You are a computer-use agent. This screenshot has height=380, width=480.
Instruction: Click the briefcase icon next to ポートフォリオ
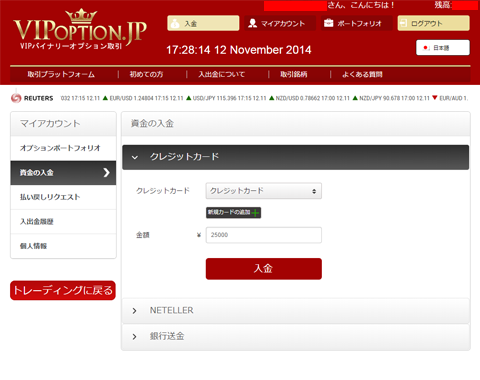(x=329, y=23)
